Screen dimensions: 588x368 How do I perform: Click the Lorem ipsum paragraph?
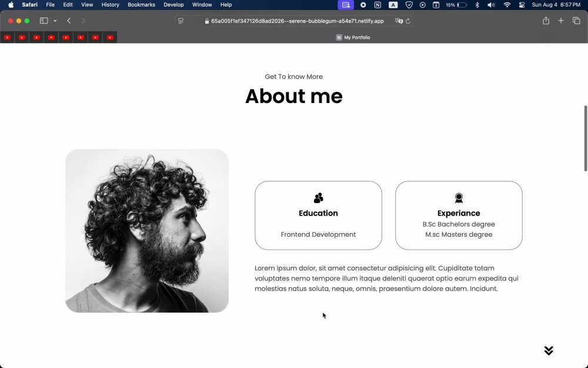coord(386,279)
